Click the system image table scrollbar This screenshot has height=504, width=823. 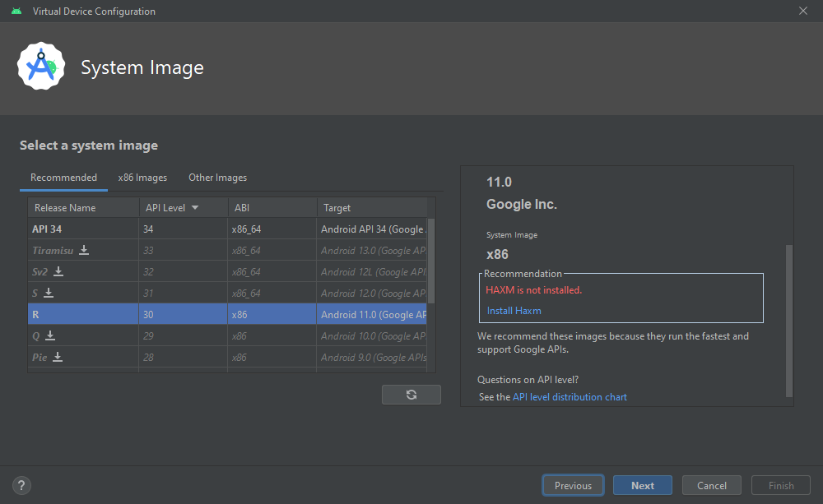tap(431, 261)
